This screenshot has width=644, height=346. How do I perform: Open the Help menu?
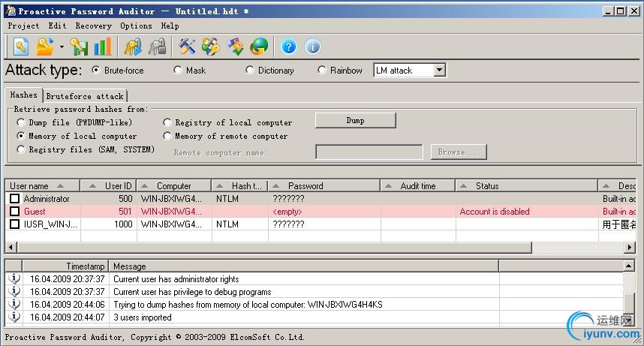170,26
